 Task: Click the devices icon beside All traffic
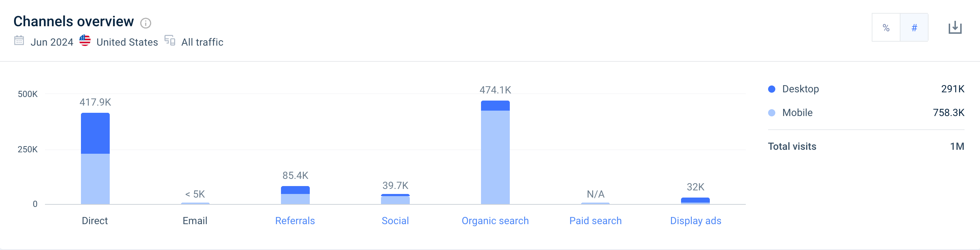coord(170,41)
